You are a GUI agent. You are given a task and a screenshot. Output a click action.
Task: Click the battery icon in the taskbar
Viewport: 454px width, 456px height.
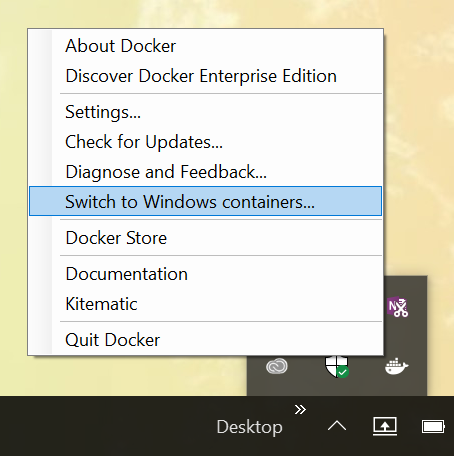point(433,426)
